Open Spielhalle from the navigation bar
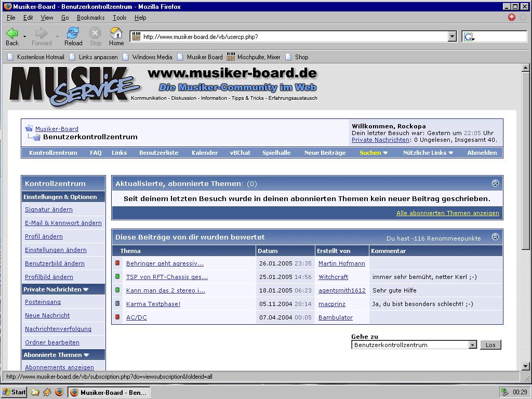The height and width of the screenshot is (399, 532). point(276,153)
